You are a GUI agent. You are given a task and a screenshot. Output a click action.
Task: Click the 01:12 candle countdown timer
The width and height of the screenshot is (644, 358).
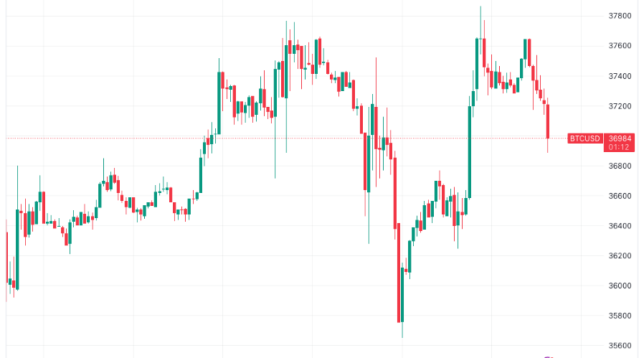pos(617,148)
